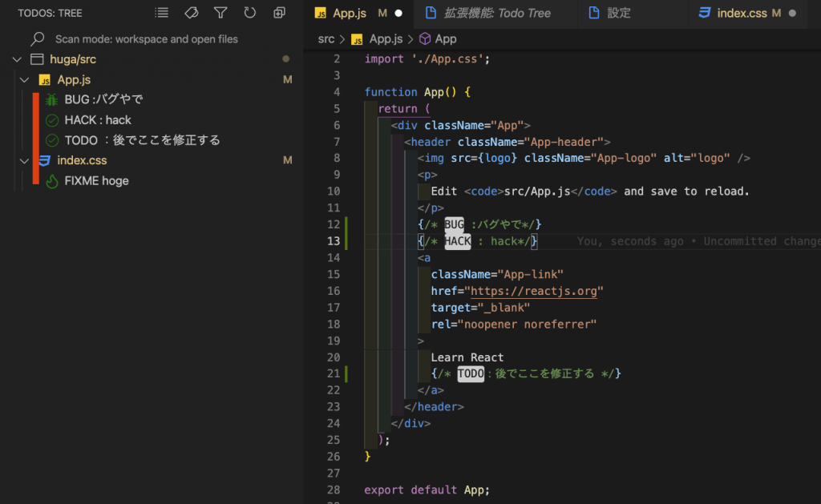Screen dimensions: 821x504
Task: Collapse the App.js node in Todo Tree
Action: [24, 80]
